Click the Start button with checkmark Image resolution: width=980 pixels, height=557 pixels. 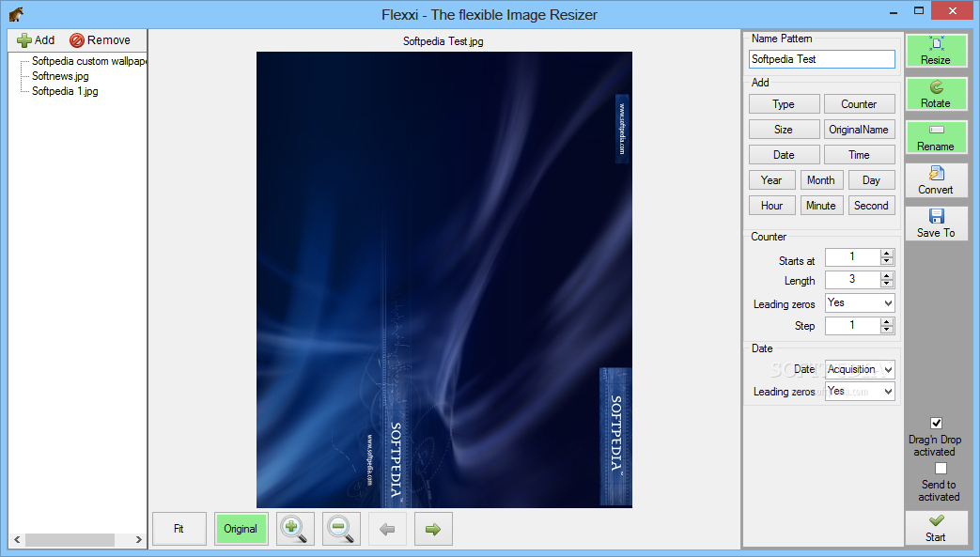(936, 528)
